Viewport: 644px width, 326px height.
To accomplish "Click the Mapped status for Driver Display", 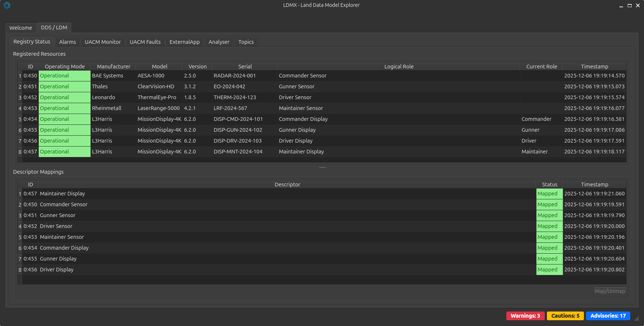I will 548,270.
